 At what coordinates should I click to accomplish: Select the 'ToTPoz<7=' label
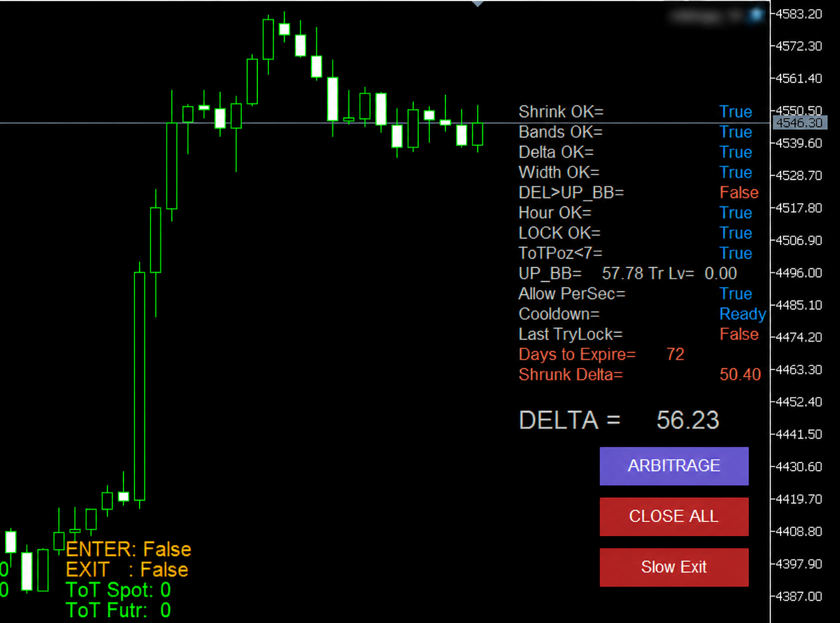(560, 253)
